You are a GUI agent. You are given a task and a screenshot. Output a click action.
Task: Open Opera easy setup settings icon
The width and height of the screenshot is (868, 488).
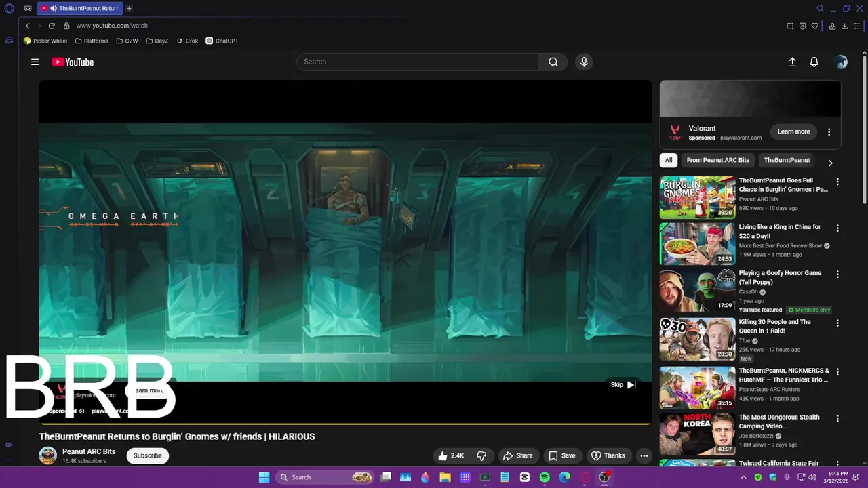(x=857, y=26)
